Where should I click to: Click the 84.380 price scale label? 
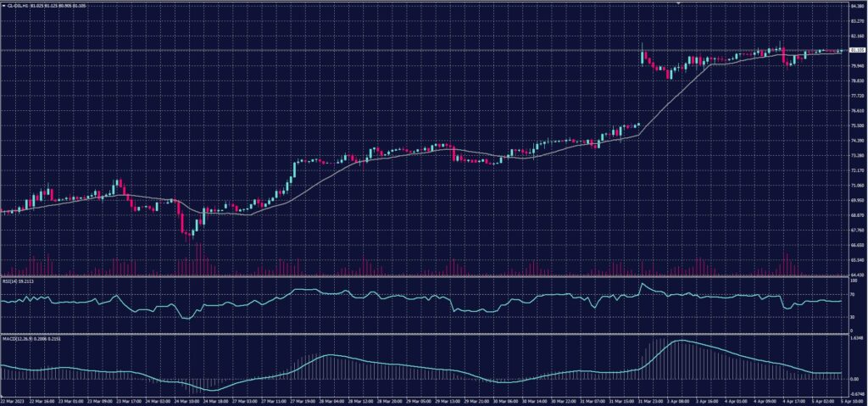click(856, 7)
